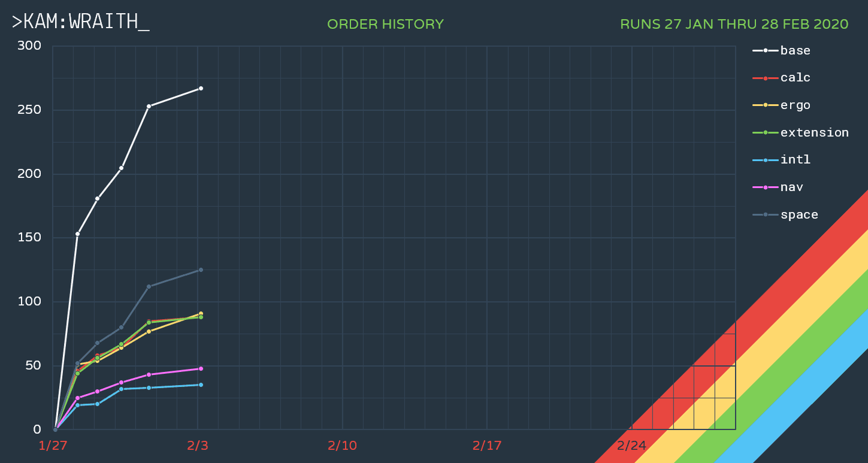
Task: Click the ORDER HISTORY title
Action: point(385,25)
